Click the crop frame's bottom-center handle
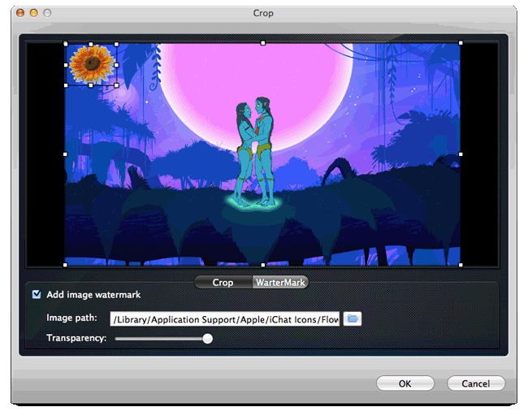This screenshot has width=528, height=420. [263, 265]
